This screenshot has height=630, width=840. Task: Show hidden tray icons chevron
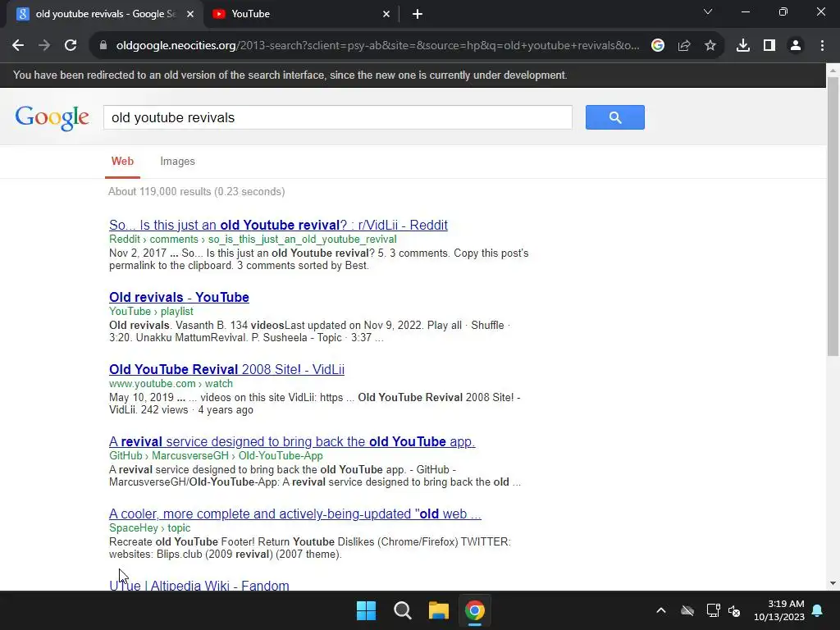coord(661,610)
